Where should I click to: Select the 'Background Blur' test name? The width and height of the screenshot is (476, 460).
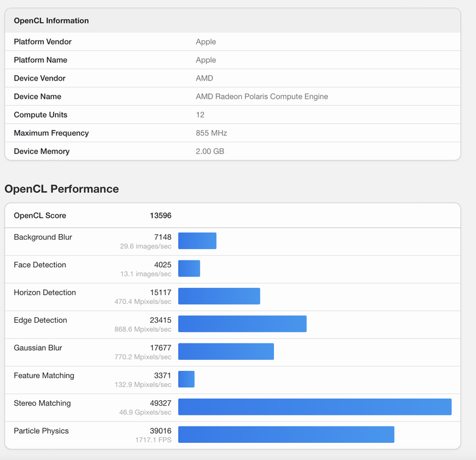click(43, 237)
